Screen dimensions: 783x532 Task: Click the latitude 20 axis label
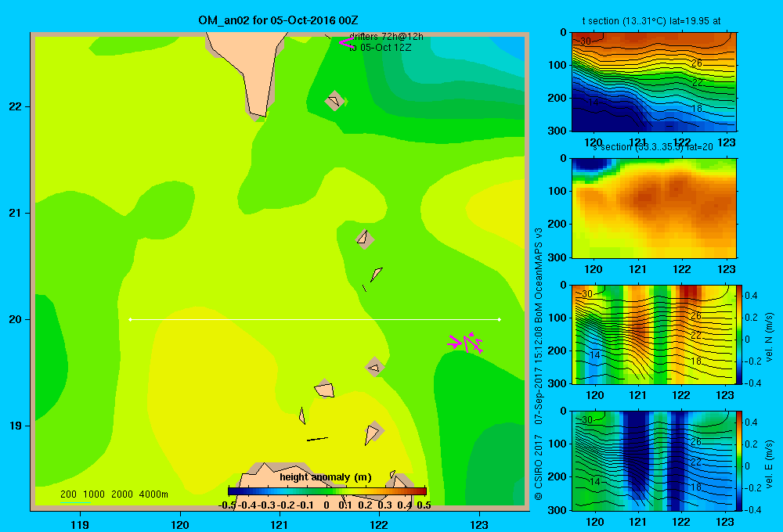tap(16, 319)
